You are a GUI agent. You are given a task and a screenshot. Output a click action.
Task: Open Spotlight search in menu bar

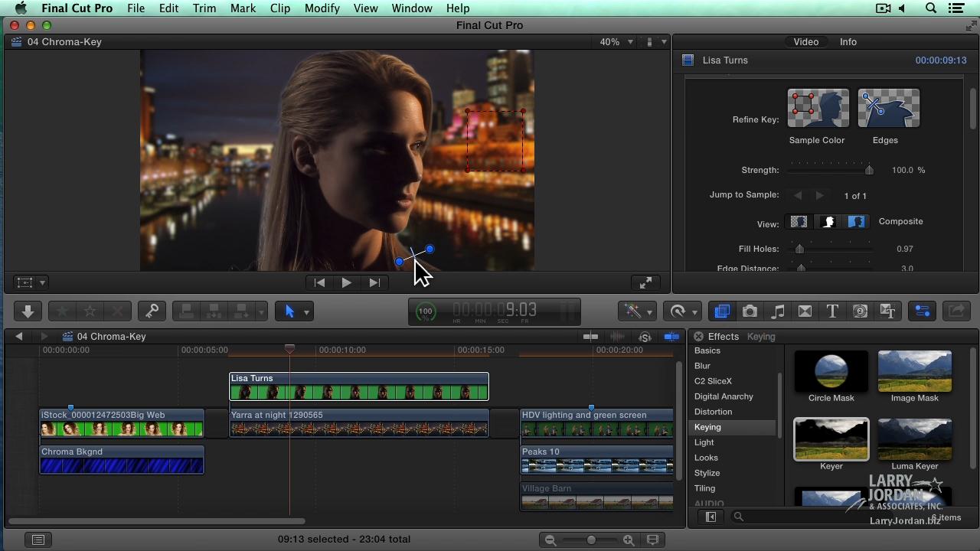click(x=931, y=8)
